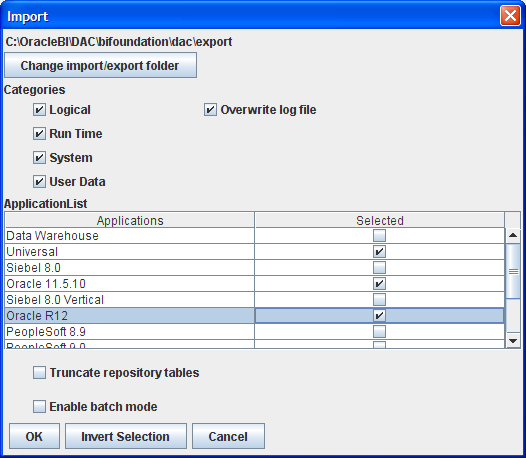Click the application list scroll up arrow
Viewport: 526px width, 458px height.
pyautogui.click(x=513, y=235)
